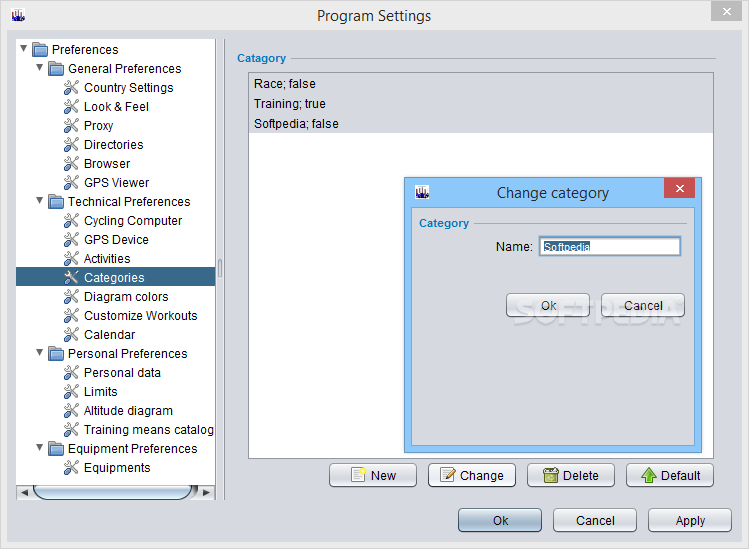Select Proxy in the tree

[x=98, y=126]
